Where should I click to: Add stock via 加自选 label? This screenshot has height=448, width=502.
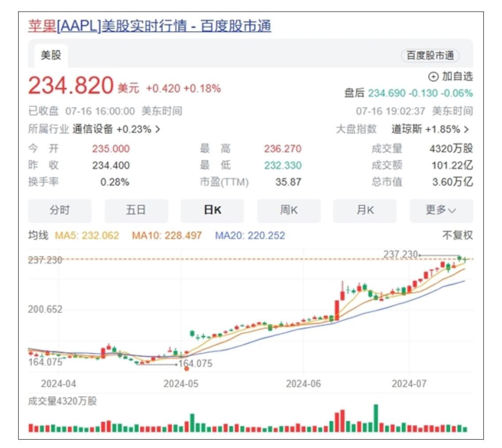(x=457, y=76)
